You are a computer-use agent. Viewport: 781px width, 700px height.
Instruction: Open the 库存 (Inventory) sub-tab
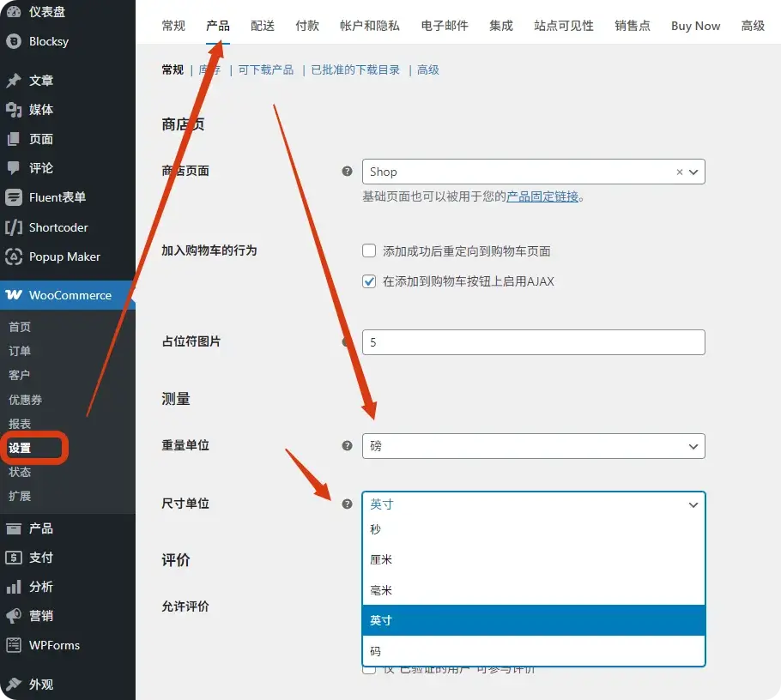tap(210, 70)
